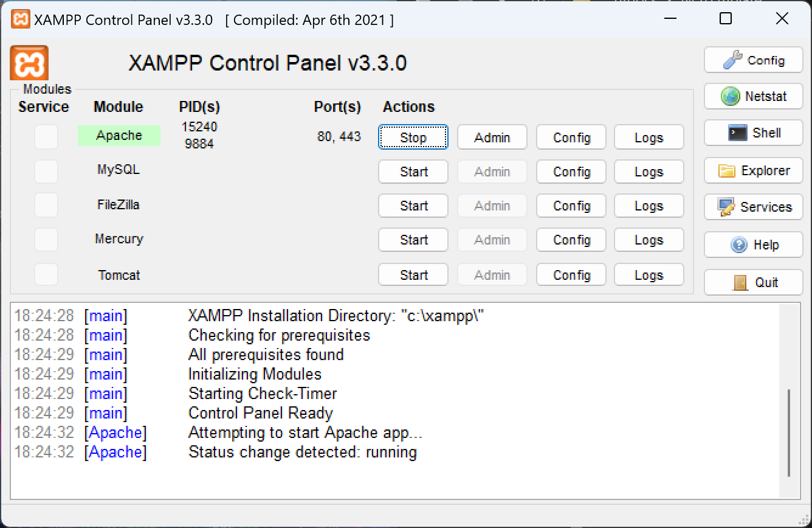Open Apache Config menu
This screenshot has width=812, height=528.
pos(571,137)
